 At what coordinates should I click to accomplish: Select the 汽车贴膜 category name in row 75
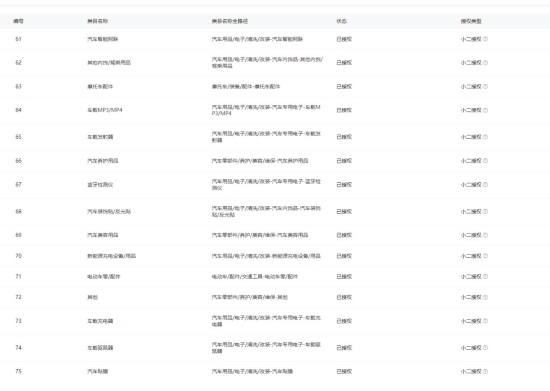pos(98,371)
